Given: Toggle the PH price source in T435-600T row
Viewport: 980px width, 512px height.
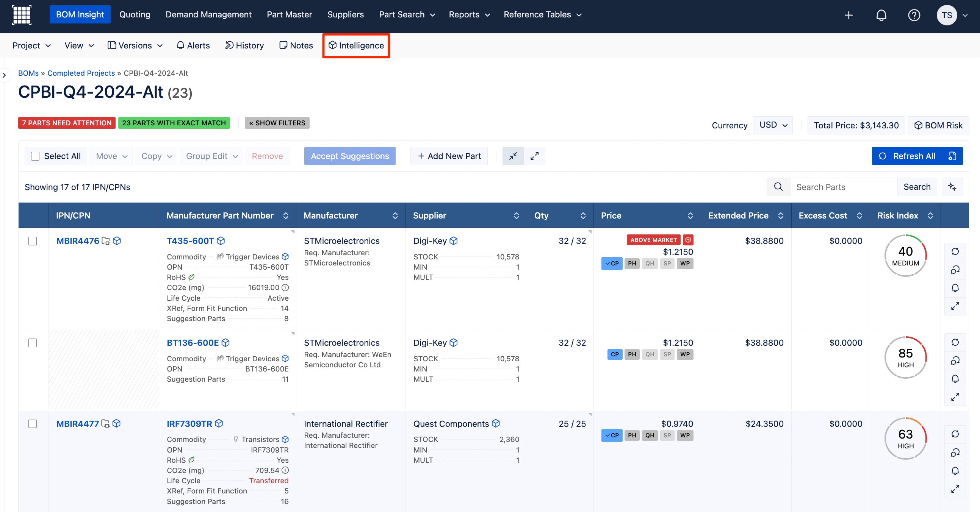Looking at the screenshot, I should pos(632,264).
